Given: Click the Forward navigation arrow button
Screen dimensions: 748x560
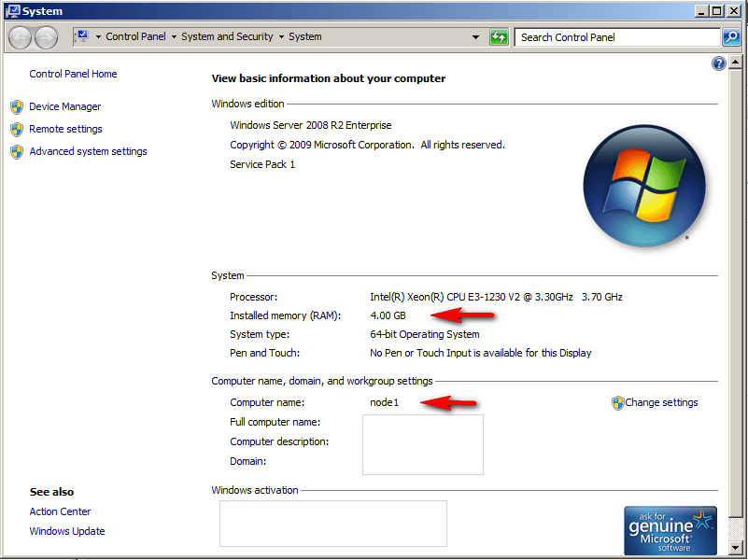Looking at the screenshot, I should [x=46, y=37].
